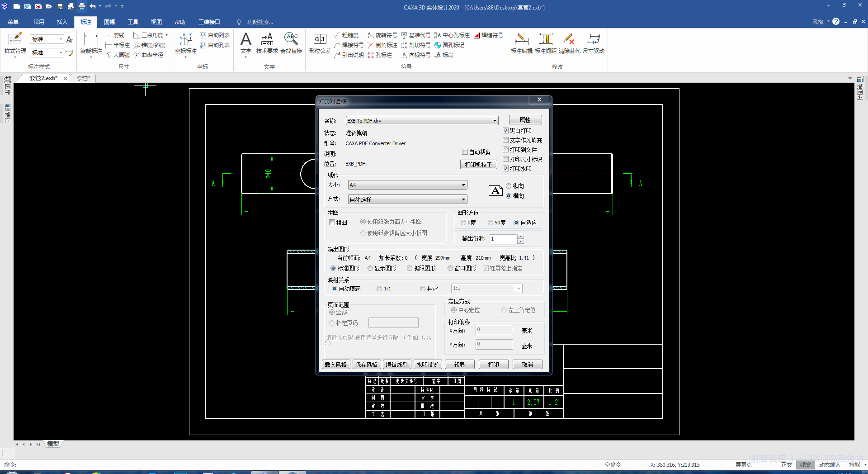Expand the Undo history dropdown arrow
The width and height of the screenshot is (868, 474).
pyautogui.click(x=100, y=6)
